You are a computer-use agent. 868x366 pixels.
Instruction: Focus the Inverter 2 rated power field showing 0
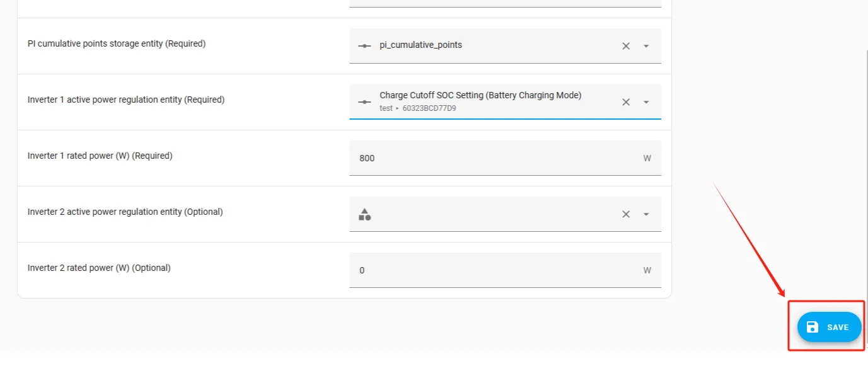492,270
